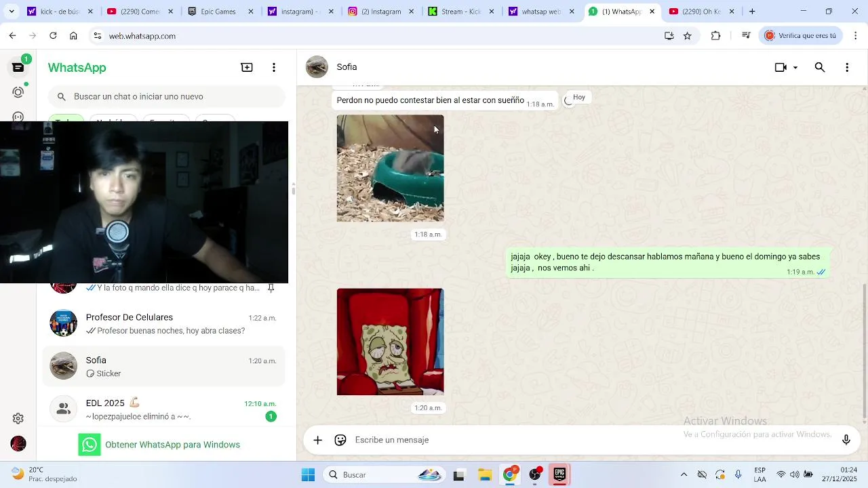Click the outgoing jajaja okey message
The width and height of the screenshot is (868, 488).
tap(667, 262)
